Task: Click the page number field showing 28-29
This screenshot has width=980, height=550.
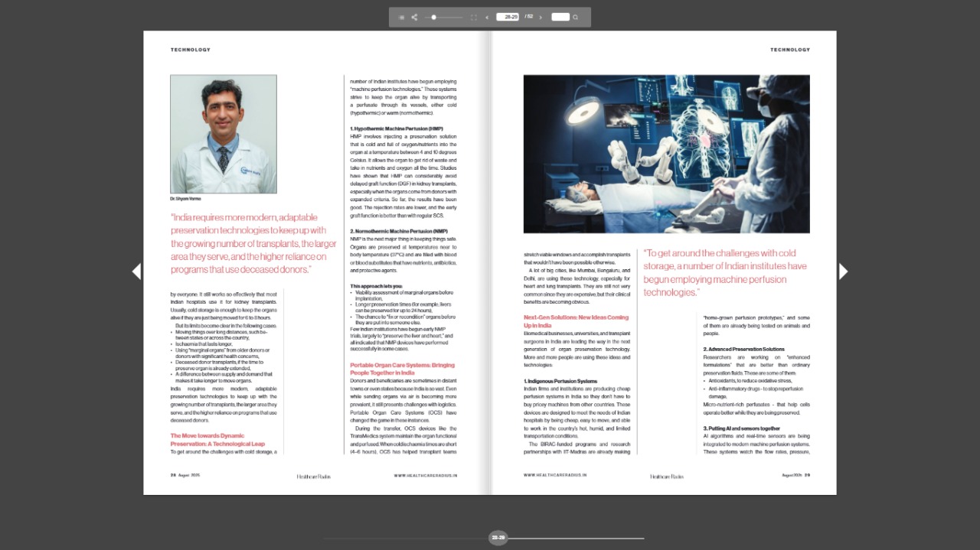Action: pyautogui.click(x=507, y=17)
